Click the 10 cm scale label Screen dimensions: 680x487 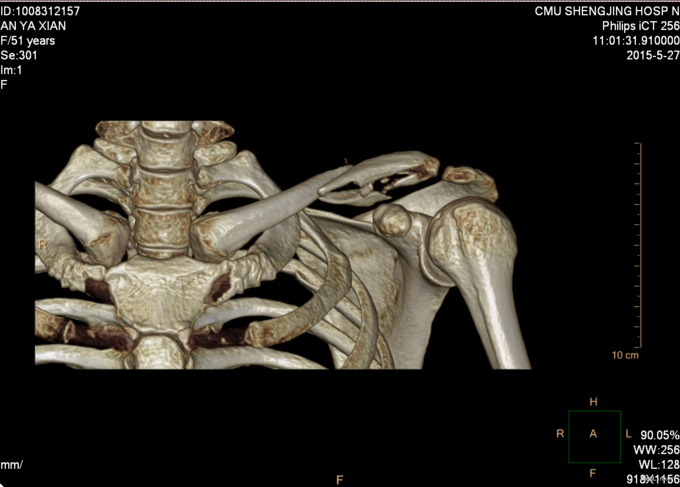point(626,355)
